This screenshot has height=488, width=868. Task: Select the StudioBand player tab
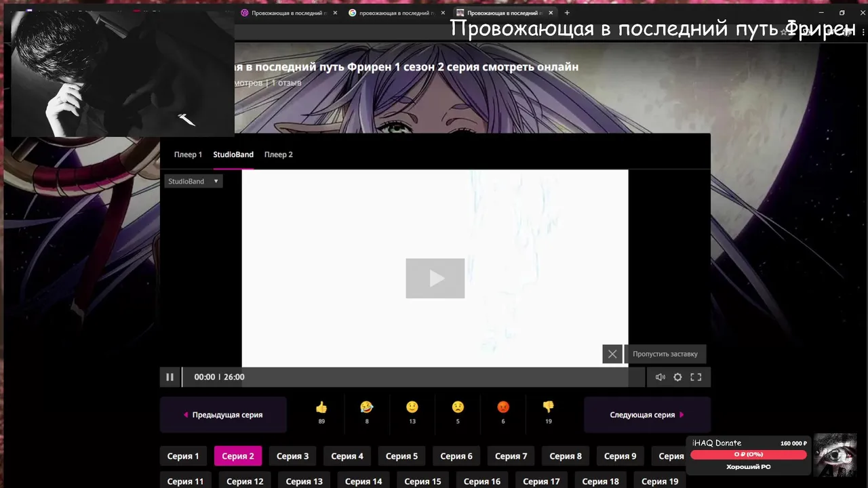click(x=233, y=155)
